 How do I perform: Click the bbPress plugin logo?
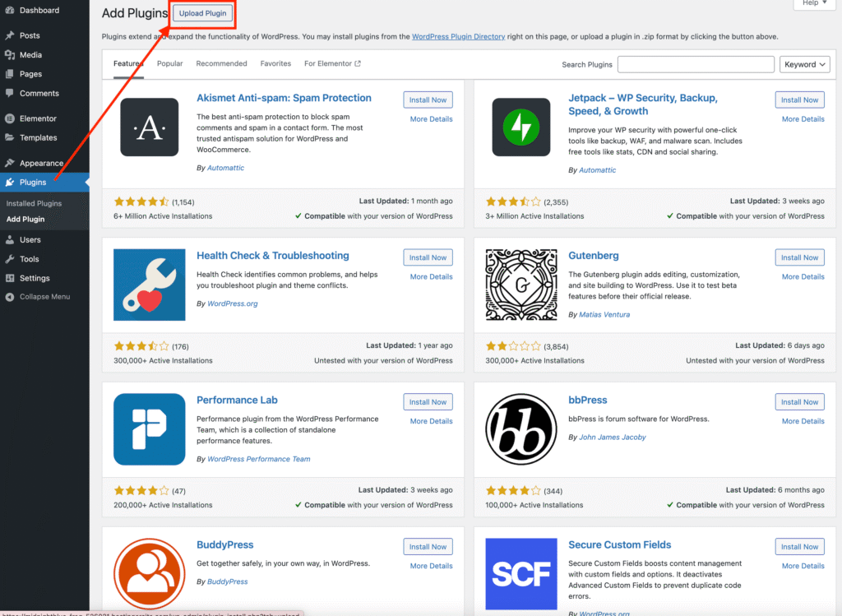(x=520, y=429)
